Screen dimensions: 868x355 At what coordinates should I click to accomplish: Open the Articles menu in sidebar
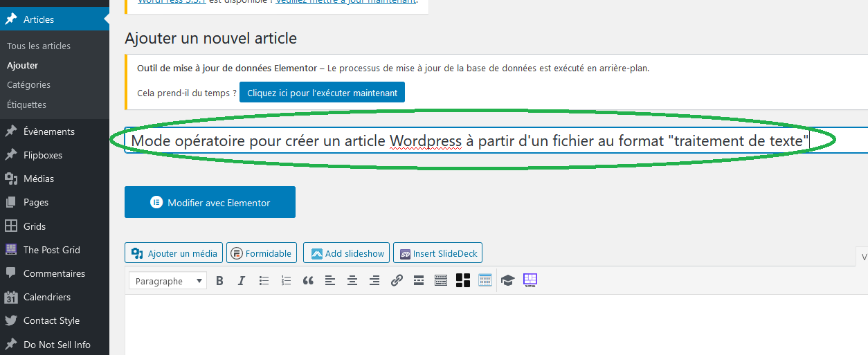click(39, 19)
